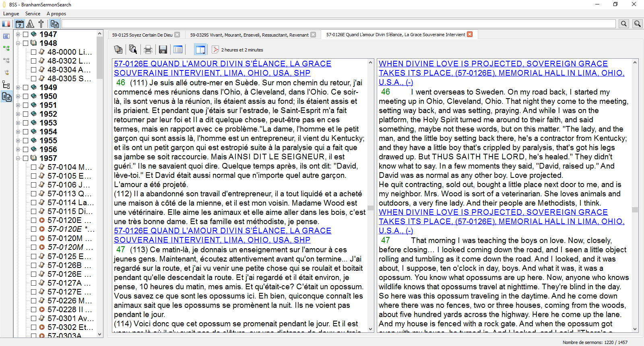This screenshot has height=346, width=644.
Task: Click the checkbox tree icon in left sidebar
Action: tap(6, 84)
